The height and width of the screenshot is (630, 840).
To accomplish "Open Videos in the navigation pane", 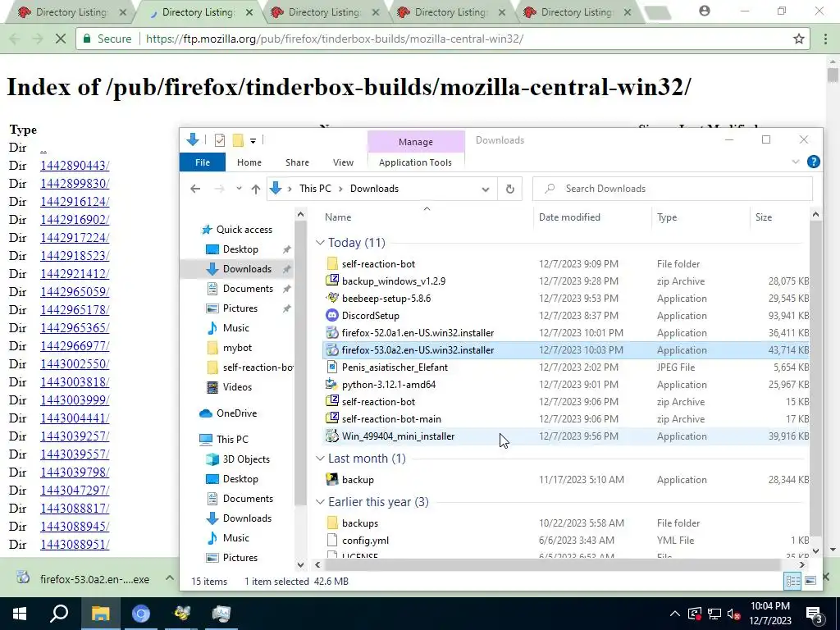I will [x=237, y=387].
